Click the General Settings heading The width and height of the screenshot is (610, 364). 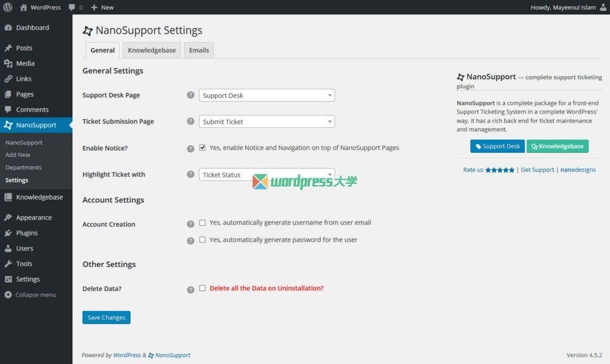113,71
